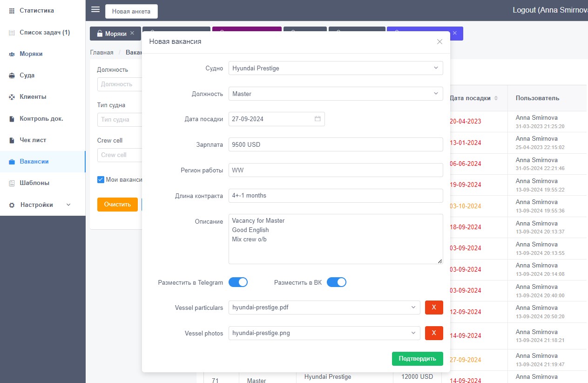Screen dimensions: 588x383
Task: Disable the Разместить в Telegram switch
Action: pyautogui.click(x=238, y=282)
